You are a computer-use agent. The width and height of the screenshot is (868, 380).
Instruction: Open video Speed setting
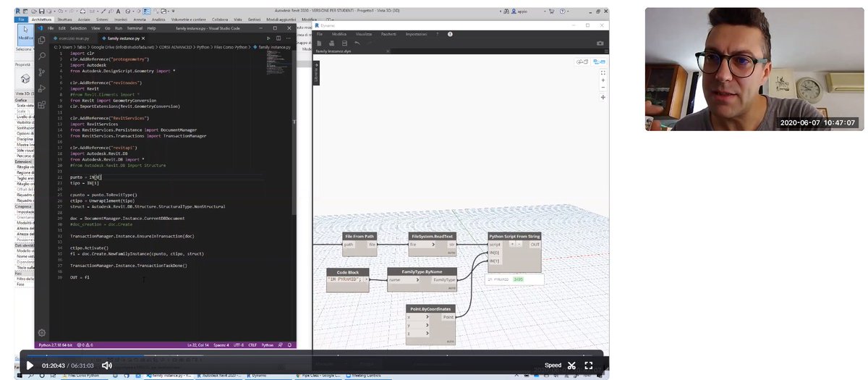click(x=553, y=366)
